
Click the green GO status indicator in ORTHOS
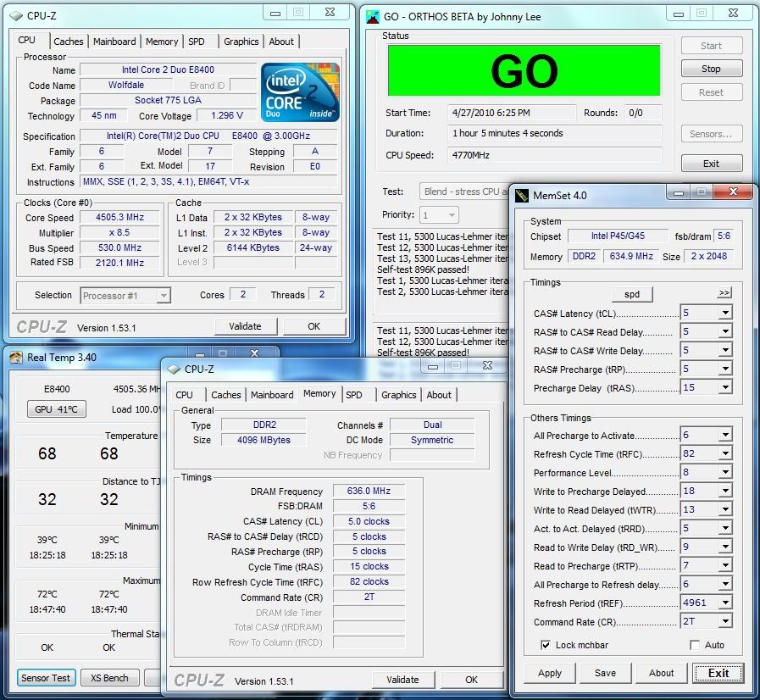pyautogui.click(x=524, y=71)
